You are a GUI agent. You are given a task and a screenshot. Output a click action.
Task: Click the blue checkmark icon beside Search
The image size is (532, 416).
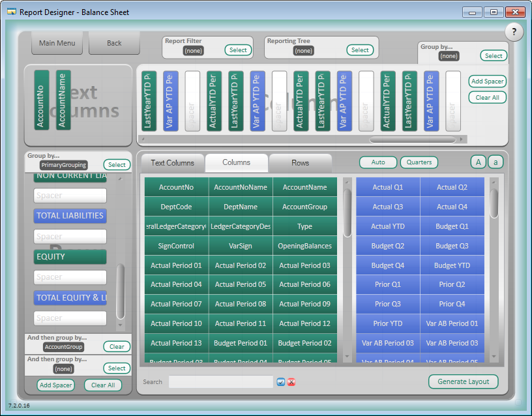(x=281, y=382)
